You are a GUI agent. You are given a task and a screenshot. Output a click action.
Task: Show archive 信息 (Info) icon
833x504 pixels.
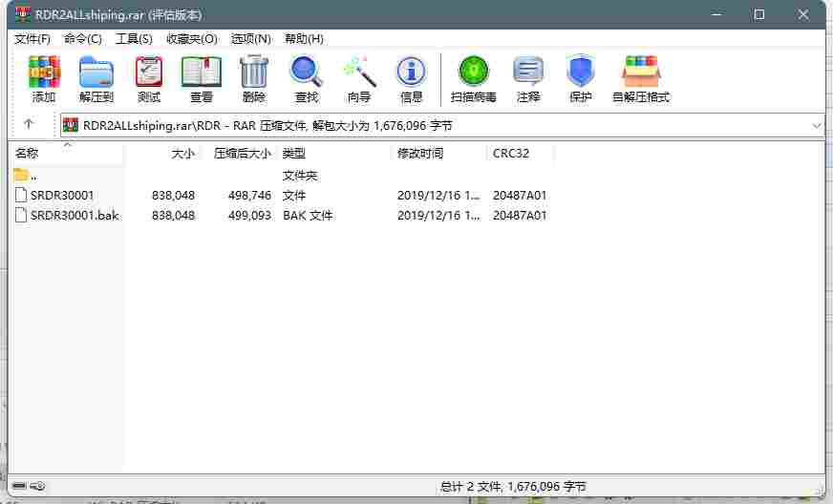(x=412, y=72)
